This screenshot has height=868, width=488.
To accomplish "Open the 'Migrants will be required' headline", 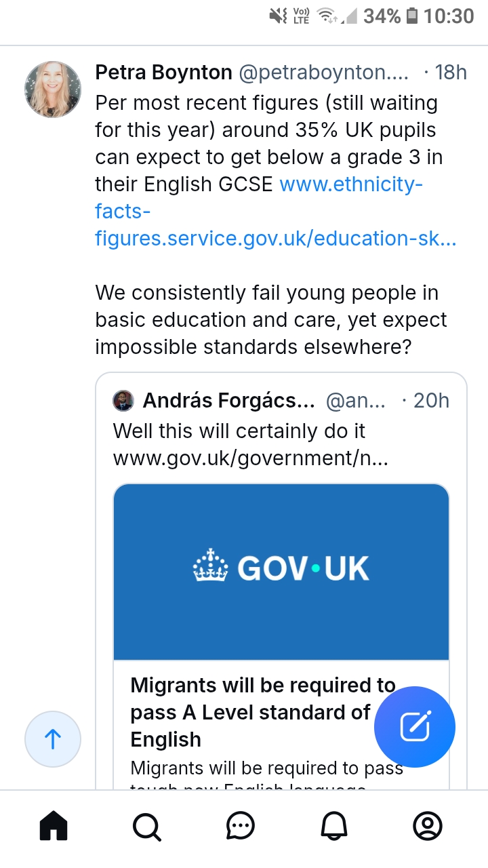I will (251, 712).
